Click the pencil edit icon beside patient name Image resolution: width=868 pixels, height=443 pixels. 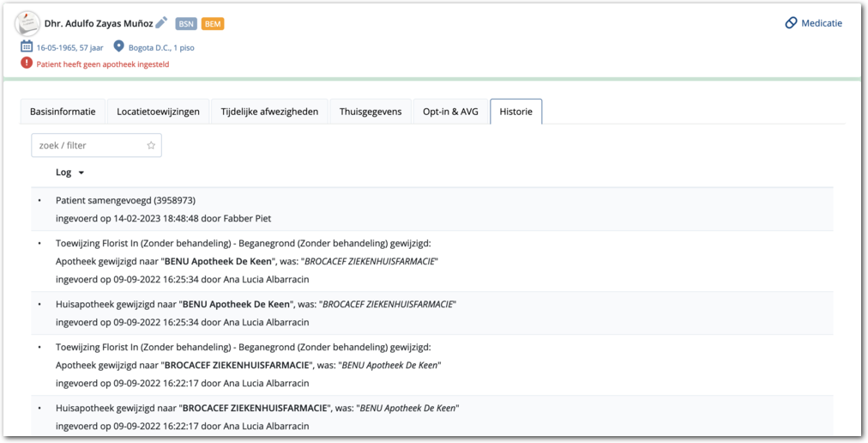point(161,23)
